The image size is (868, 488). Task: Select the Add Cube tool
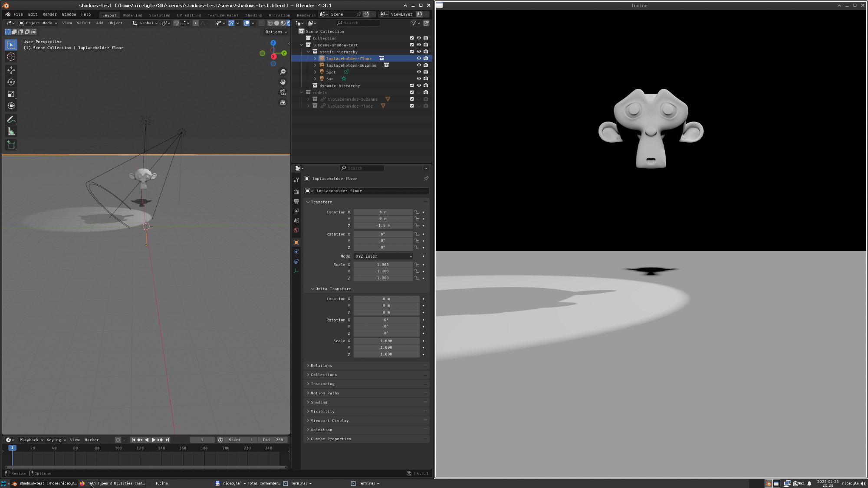(x=11, y=145)
